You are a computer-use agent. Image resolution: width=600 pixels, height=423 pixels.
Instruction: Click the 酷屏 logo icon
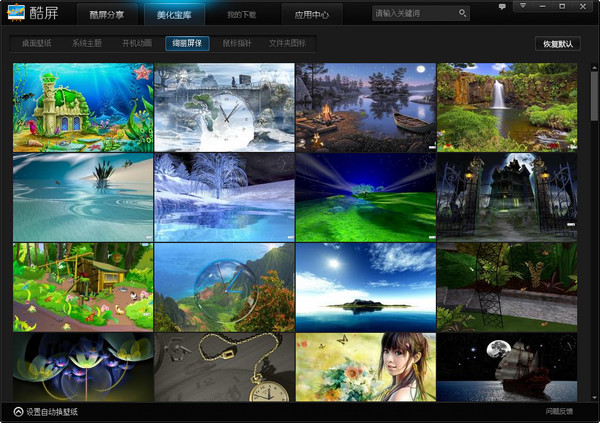click(20, 13)
